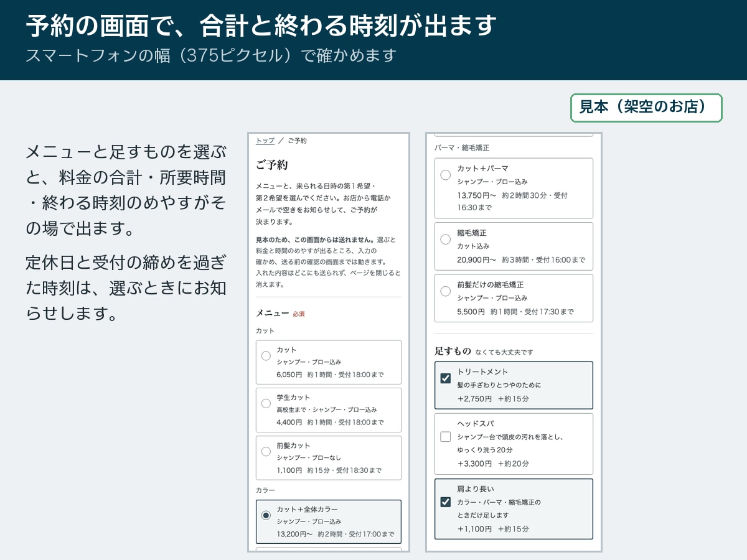747x560 pixels.
Task: Choose the カット+パーマ radio option
Action: coord(445,175)
